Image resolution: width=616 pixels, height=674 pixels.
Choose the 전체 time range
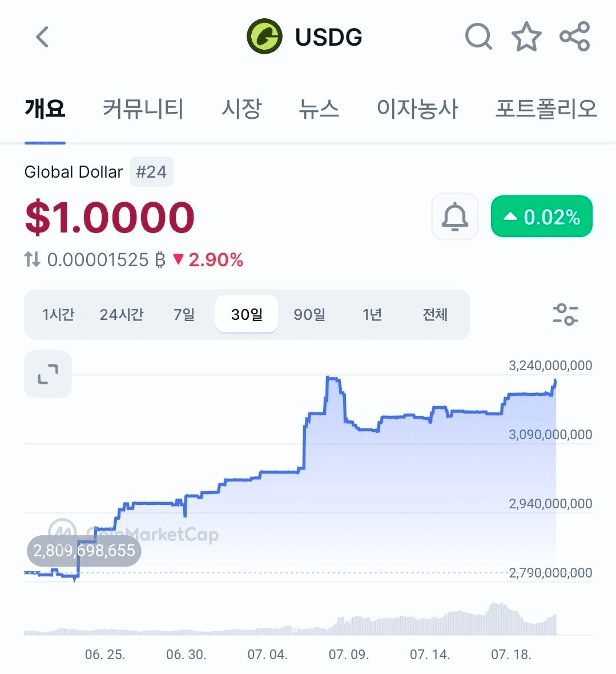(434, 314)
